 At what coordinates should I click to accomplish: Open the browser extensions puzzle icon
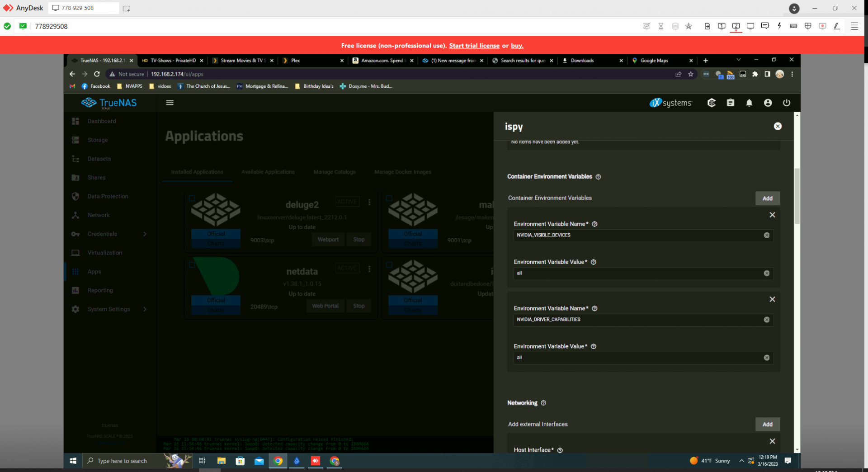click(x=755, y=74)
